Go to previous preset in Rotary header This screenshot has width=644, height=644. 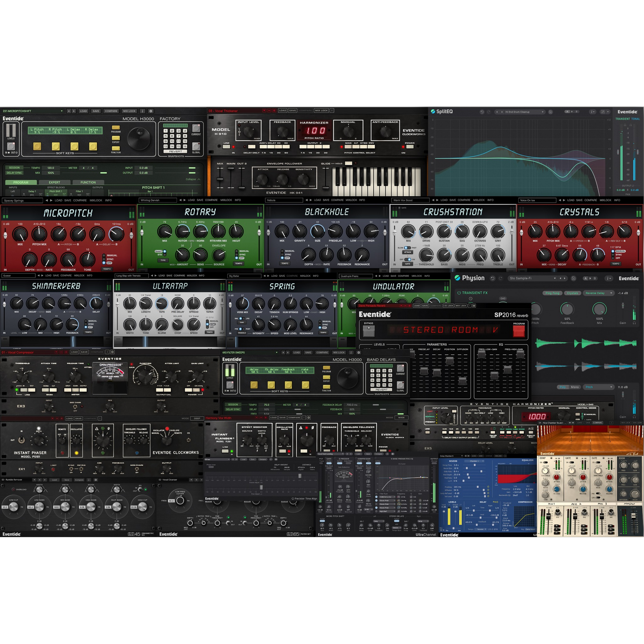tap(180, 200)
